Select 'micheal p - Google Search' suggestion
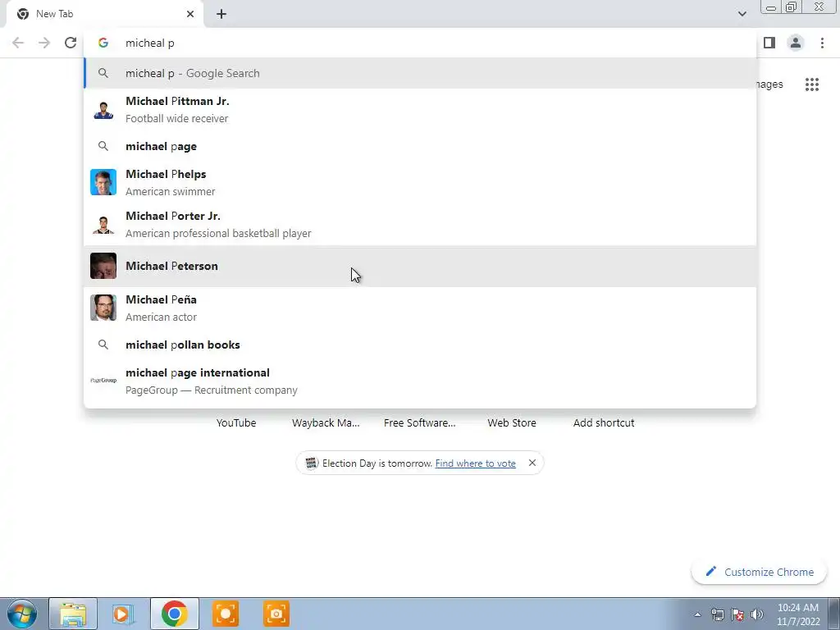The width and height of the screenshot is (840, 630). pyautogui.click(x=420, y=73)
